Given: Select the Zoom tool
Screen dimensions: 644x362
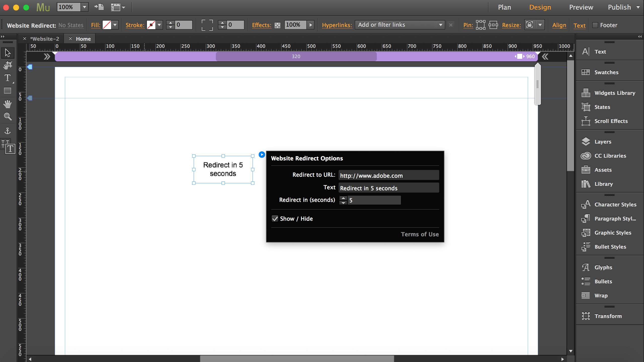Looking at the screenshot, I should pos(8,117).
